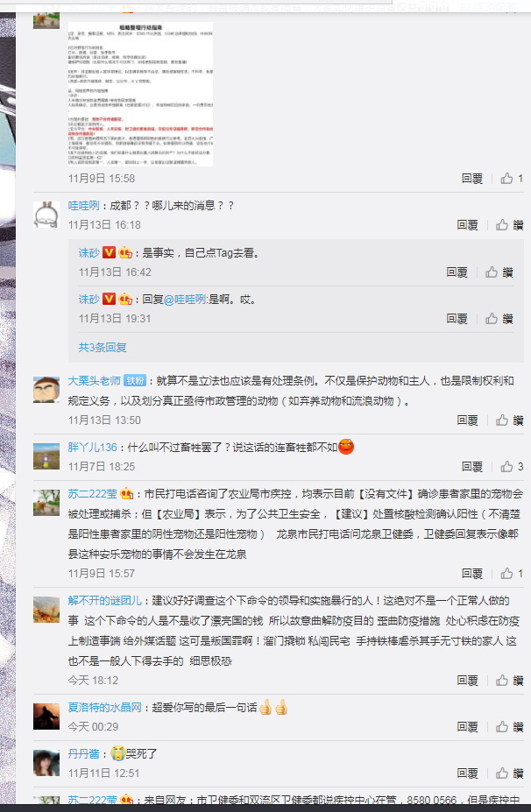Open 胖丫儿136's username link

pyautogui.click(x=92, y=447)
